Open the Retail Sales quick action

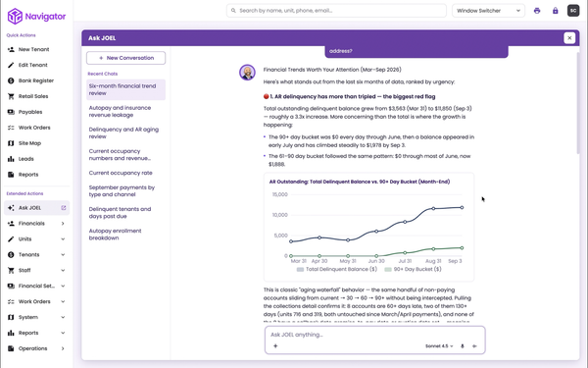[37, 96]
